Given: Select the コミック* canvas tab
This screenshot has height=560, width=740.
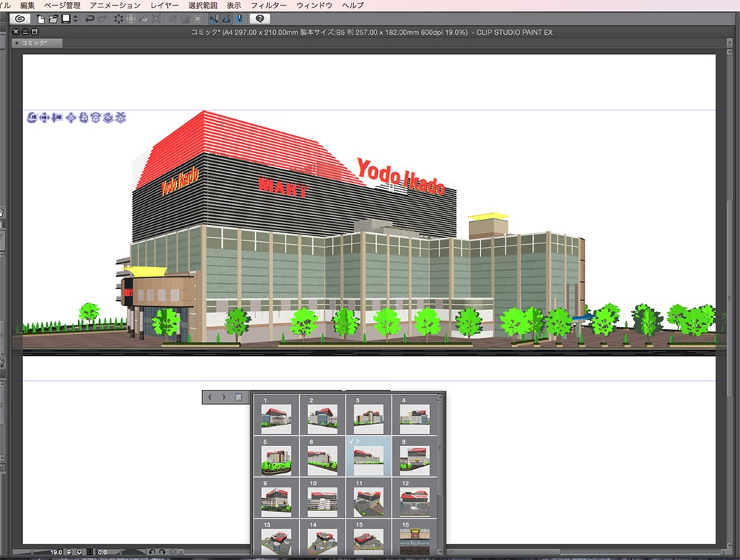Looking at the screenshot, I should click(x=37, y=43).
